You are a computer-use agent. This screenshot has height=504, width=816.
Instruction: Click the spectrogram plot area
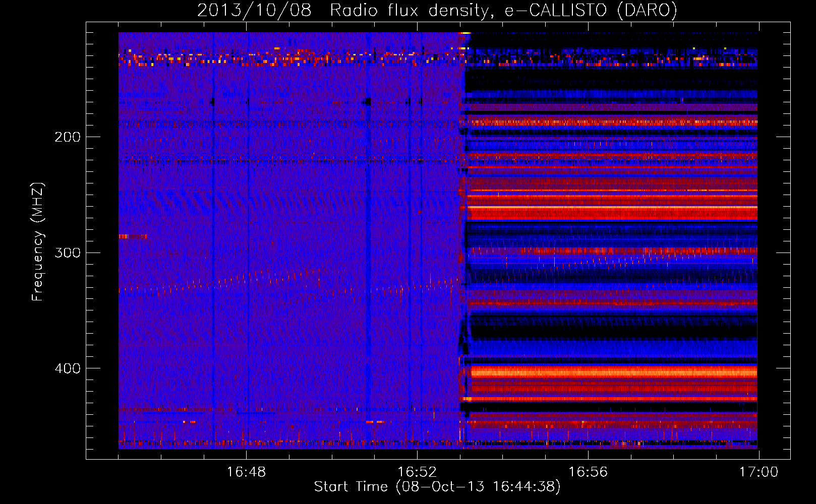(x=438, y=240)
